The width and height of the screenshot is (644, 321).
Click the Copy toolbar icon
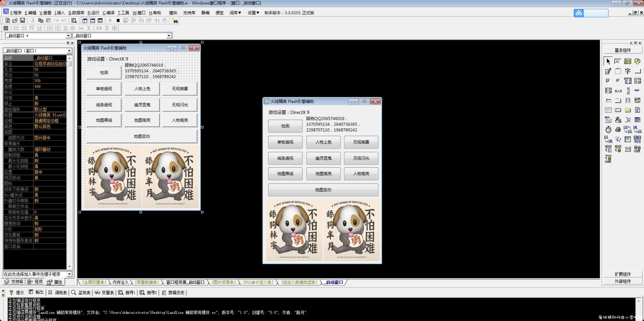40,20
